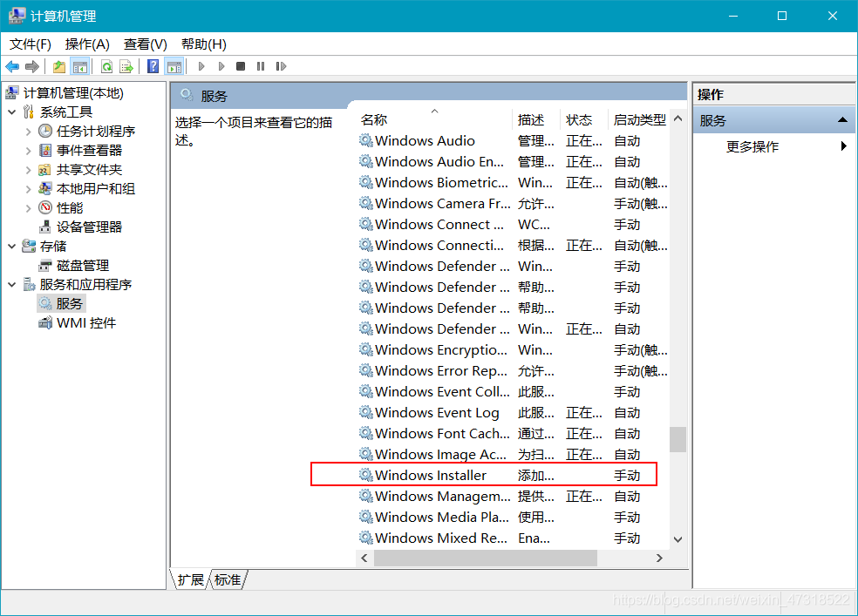Click the Windows Image Ac... gear icon

[x=365, y=454]
